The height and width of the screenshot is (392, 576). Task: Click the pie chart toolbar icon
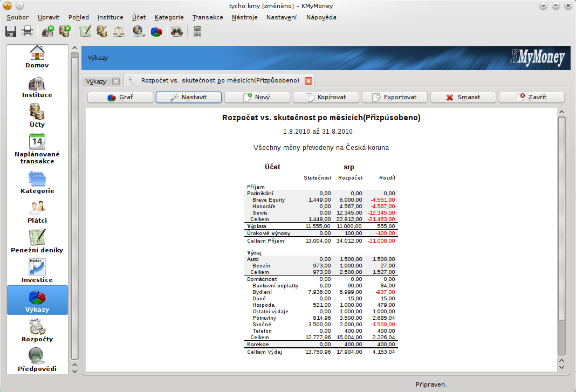(156, 32)
